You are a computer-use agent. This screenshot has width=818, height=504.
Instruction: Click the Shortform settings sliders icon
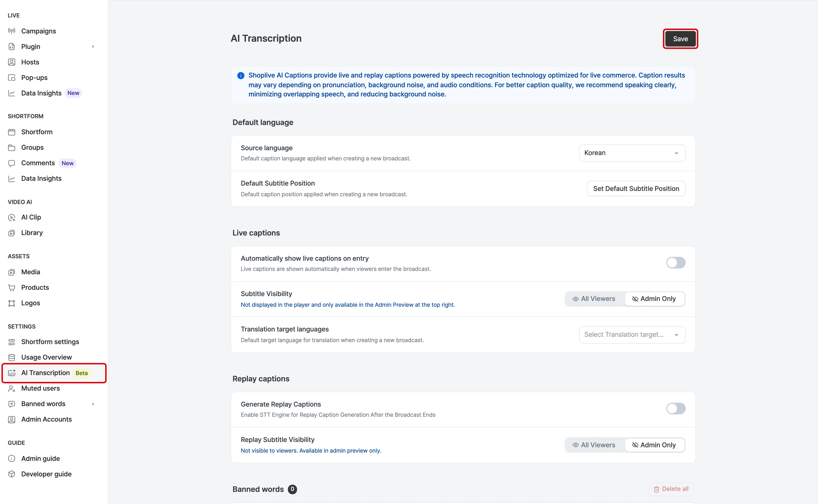pyautogui.click(x=12, y=342)
